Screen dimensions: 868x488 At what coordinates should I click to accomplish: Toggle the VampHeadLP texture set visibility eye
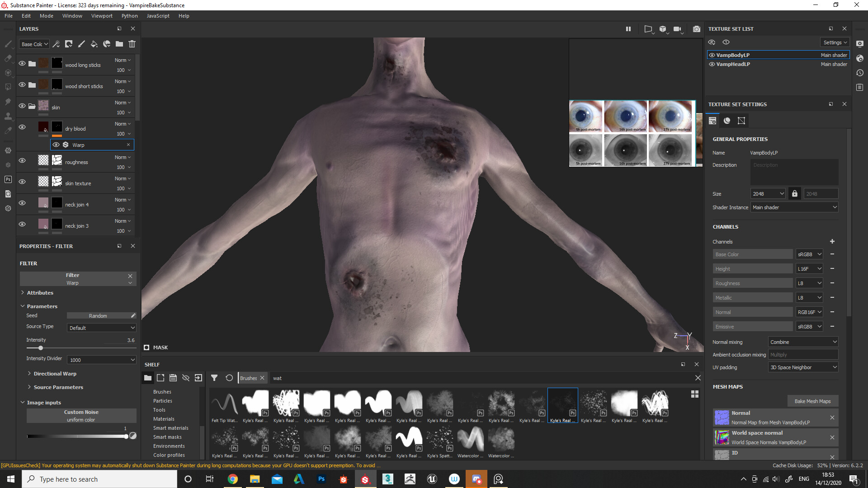tap(712, 64)
